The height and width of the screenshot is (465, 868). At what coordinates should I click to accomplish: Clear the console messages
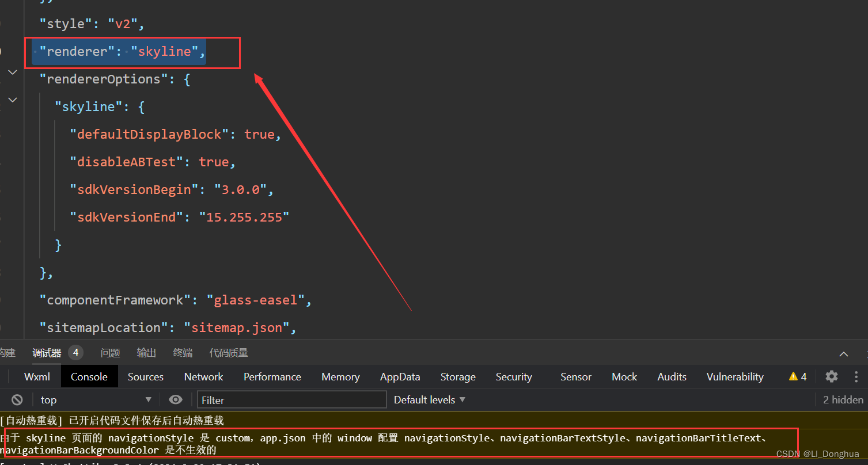[17, 399]
